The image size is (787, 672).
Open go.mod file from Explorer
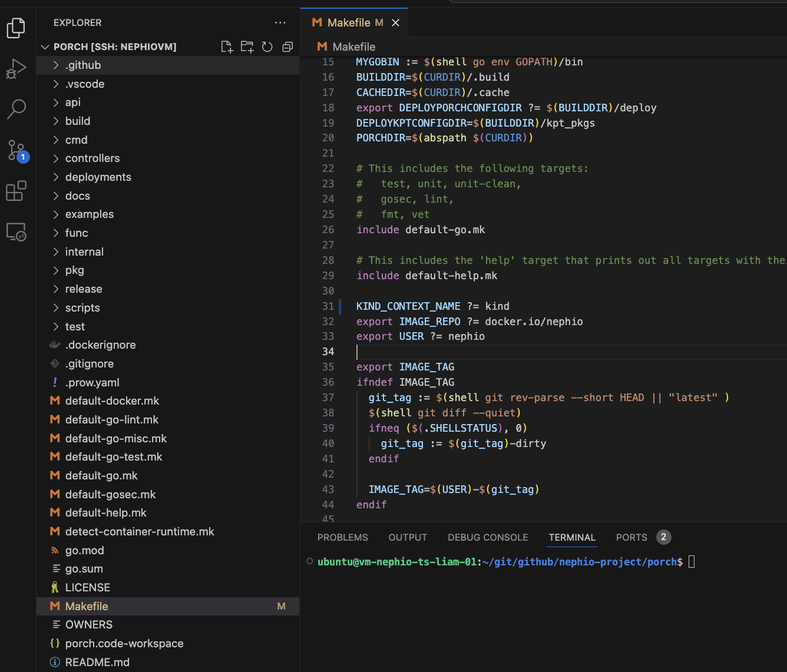[84, 551]
